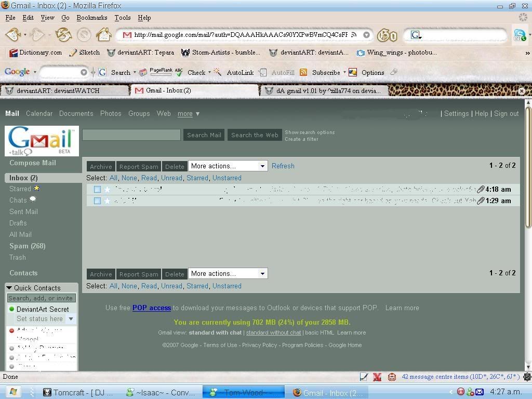
Task: Click the AutoFill toolbar button
Action: pos(277,72)
